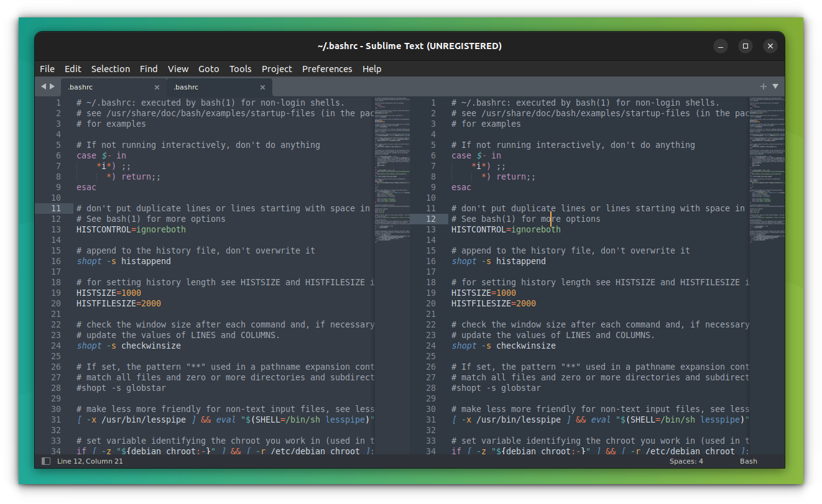The width and height of the screenshot is (822, 504).
Task: Close the first .bashrc tab
Action: tap(157, 88)
